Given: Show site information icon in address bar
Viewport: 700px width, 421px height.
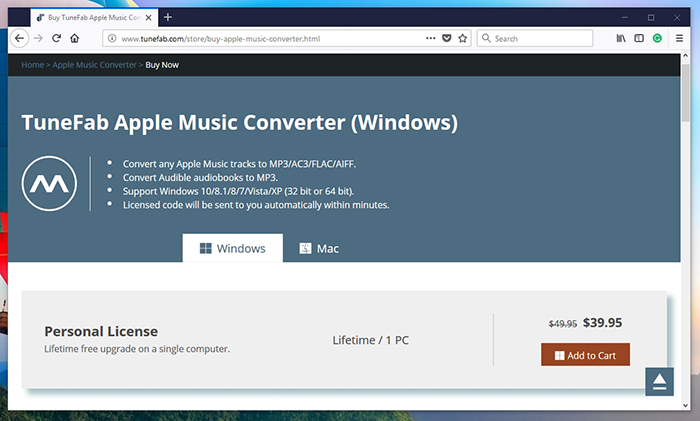Looking at the screenshot, I should click(112, 38).
